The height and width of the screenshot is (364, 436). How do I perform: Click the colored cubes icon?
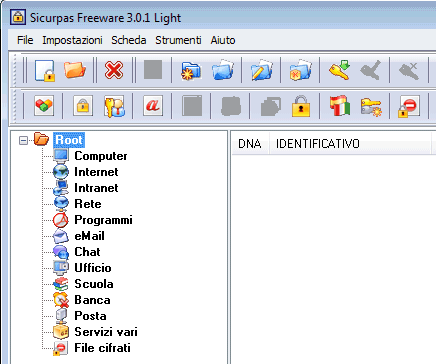pyautogui.click(x=44, y=106)
